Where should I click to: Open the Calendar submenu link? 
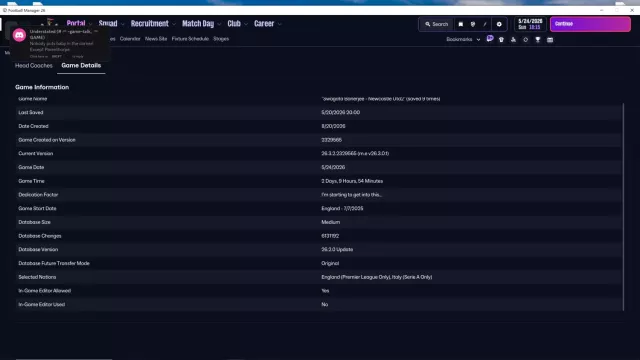click(x=130, y=39)
